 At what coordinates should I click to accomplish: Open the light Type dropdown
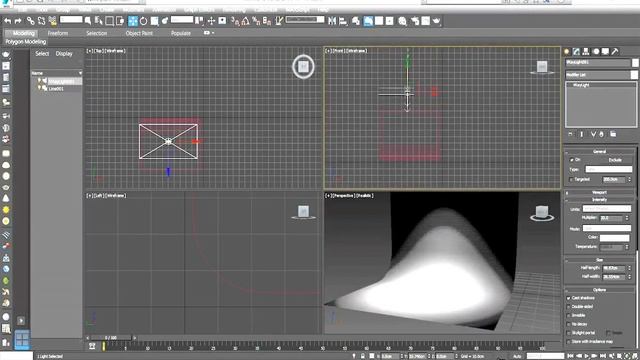[x=609, y=169]
